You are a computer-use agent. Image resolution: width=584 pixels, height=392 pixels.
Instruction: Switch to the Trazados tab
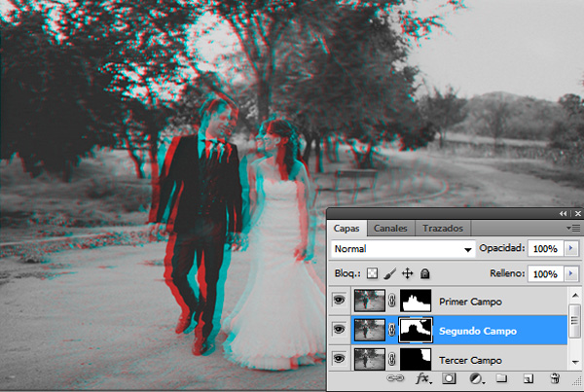coord(443,229)
